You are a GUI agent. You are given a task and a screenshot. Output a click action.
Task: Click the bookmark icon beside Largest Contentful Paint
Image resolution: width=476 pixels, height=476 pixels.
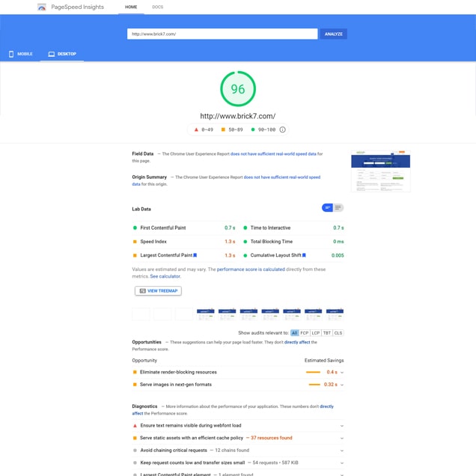pos(195,255)
